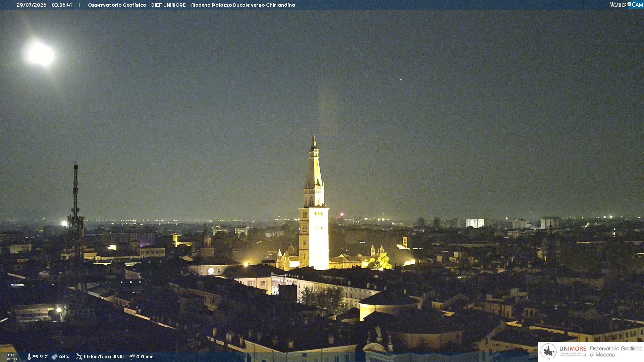Viewport: 644px width, 362px height.
Task: Click wind reading 1.6 km/h da WNW
Action: 103,357
